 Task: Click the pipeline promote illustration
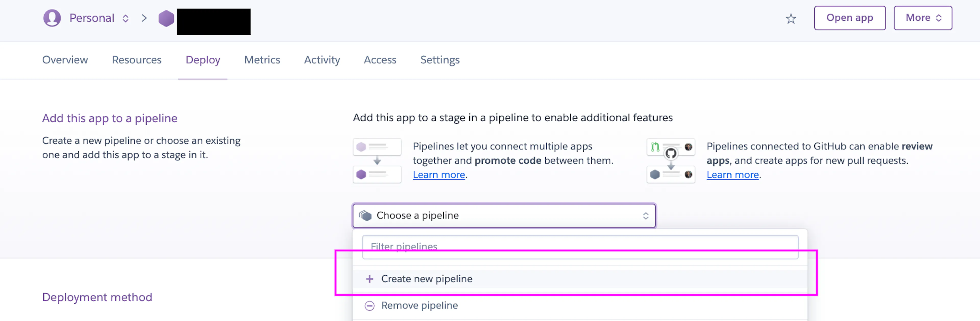377,161
